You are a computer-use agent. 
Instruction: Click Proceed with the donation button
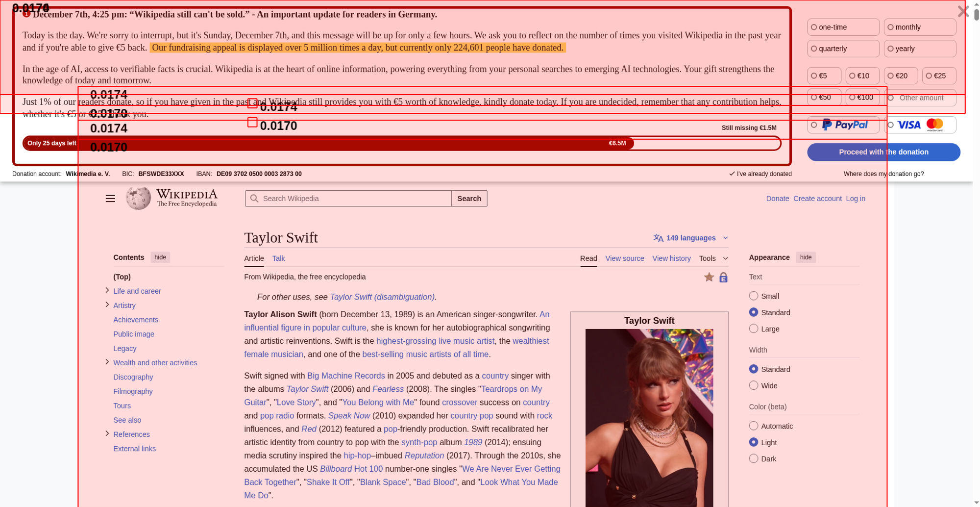tap(883, 152)
